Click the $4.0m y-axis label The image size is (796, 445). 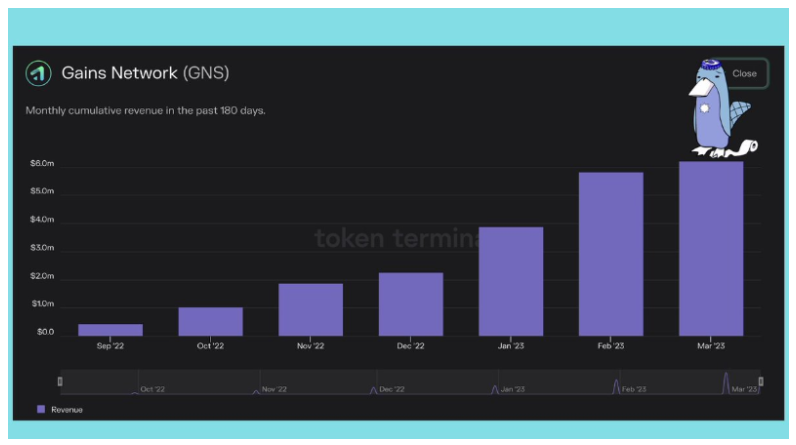tap(42, 220)
